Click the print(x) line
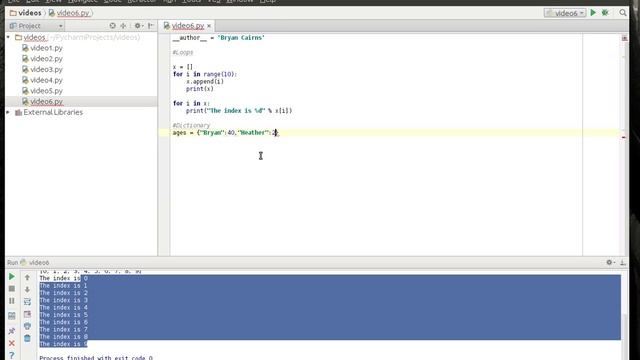 (x=200, y=89)
